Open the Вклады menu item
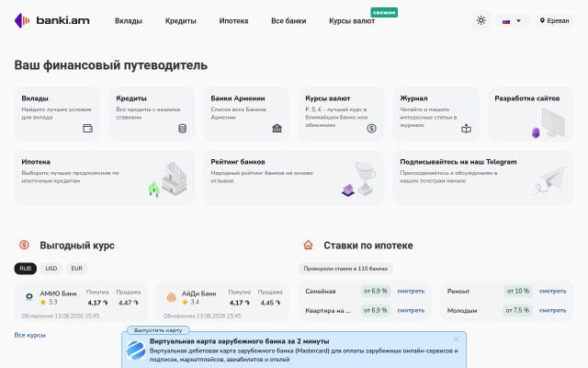Image resolution: width=588 pixels, height=368 pixels. (x=129, y=21)
